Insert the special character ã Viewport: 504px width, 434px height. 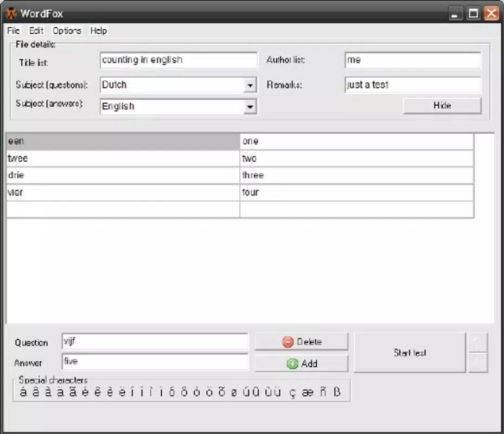[x=73, y=392]
